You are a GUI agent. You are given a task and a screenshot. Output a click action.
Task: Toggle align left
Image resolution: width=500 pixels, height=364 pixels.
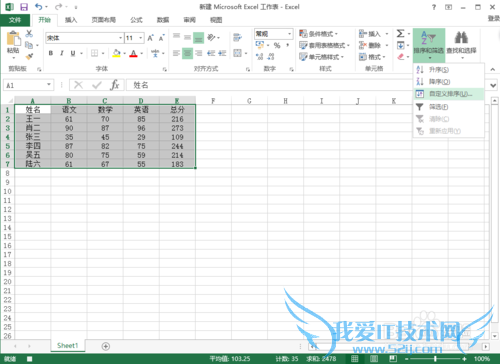(x=176, y=53)
